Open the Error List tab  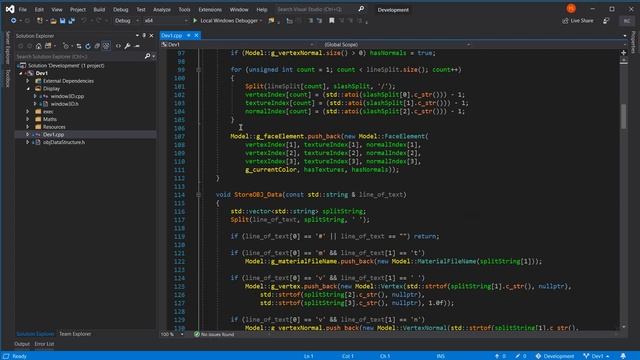pos(44,344)
